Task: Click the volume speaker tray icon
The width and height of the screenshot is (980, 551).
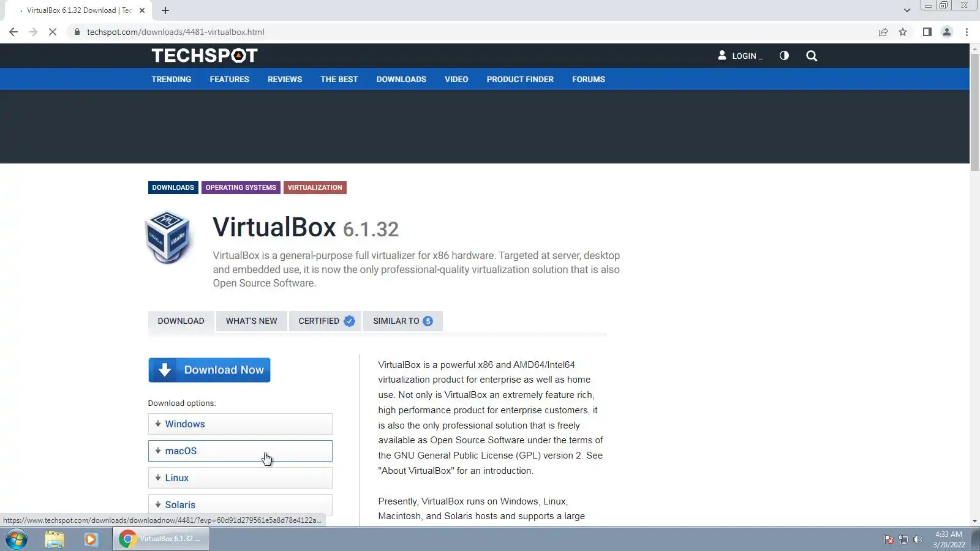Action: (918, 539)
